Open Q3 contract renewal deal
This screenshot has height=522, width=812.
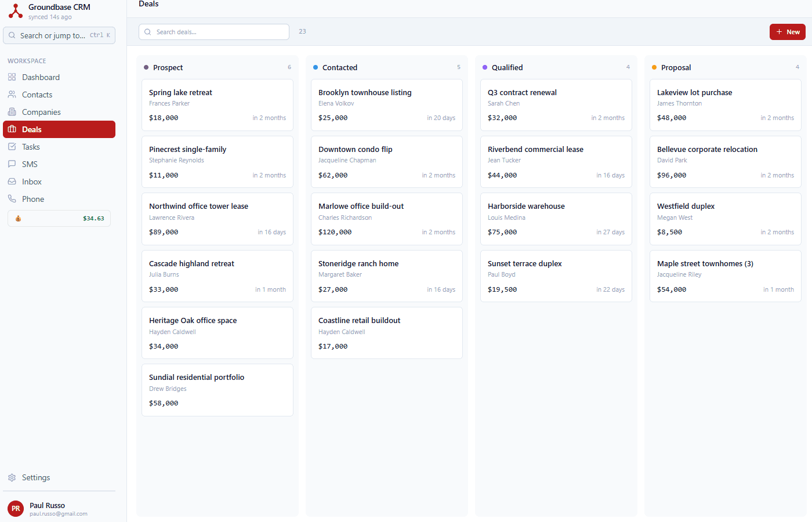[x=556, y=105]
